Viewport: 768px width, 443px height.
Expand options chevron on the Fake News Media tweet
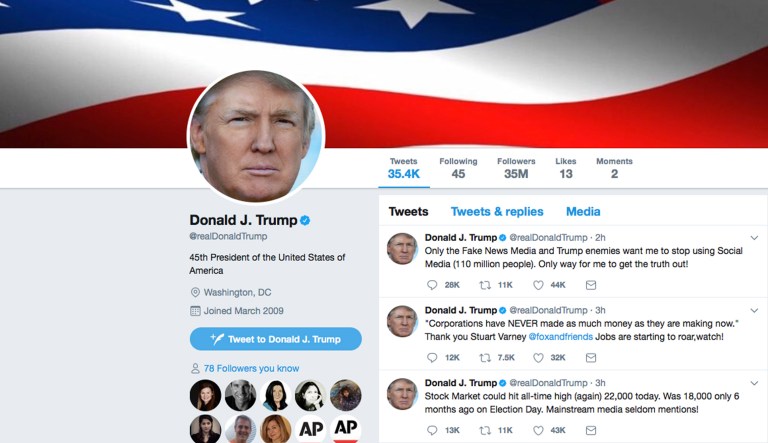754,238
